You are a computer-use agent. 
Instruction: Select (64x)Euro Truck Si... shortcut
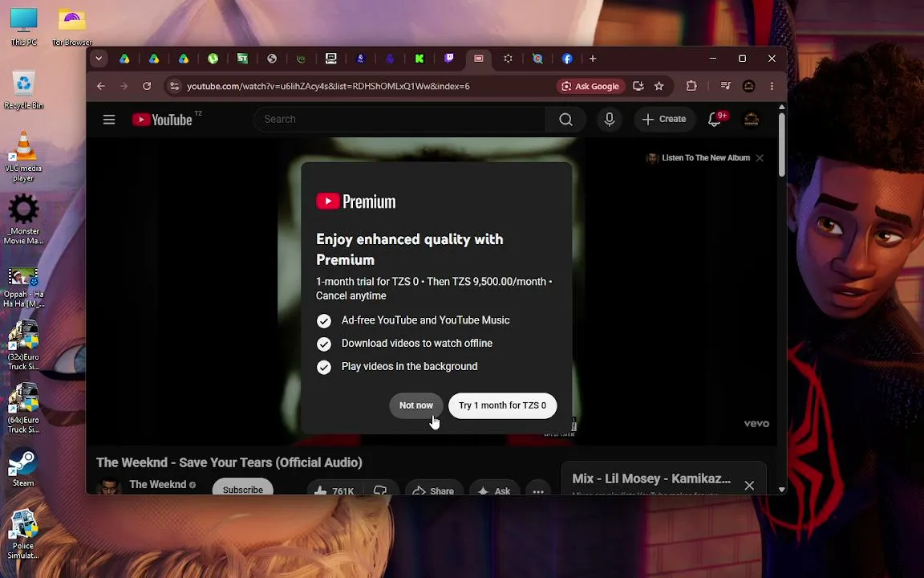pos(23,408)
